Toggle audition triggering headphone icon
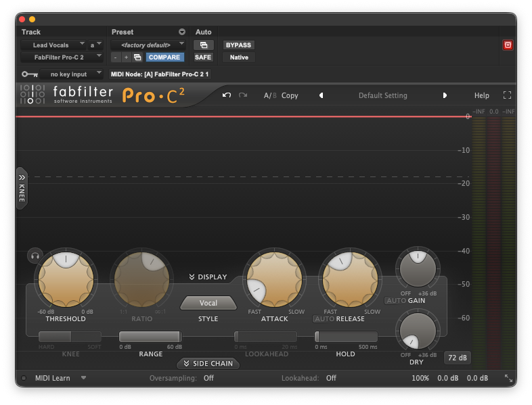532x405 pixels. tap(35, 256)
